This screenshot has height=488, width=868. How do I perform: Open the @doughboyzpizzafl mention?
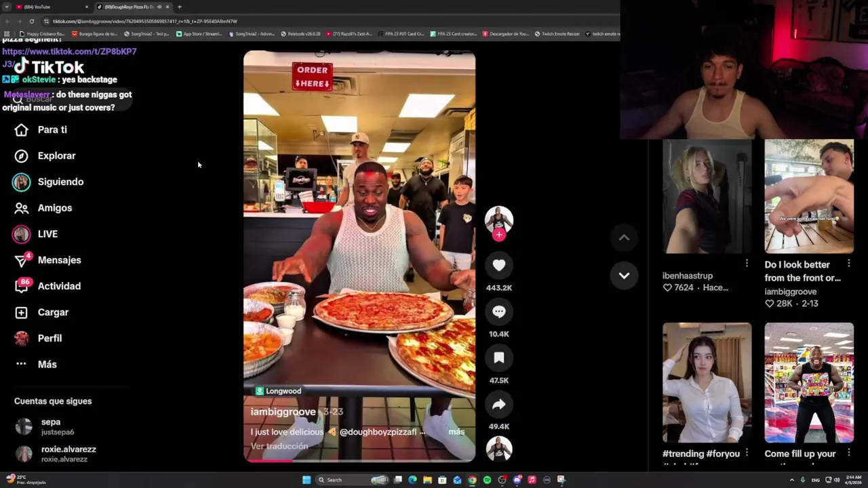[x=378, y=432]
